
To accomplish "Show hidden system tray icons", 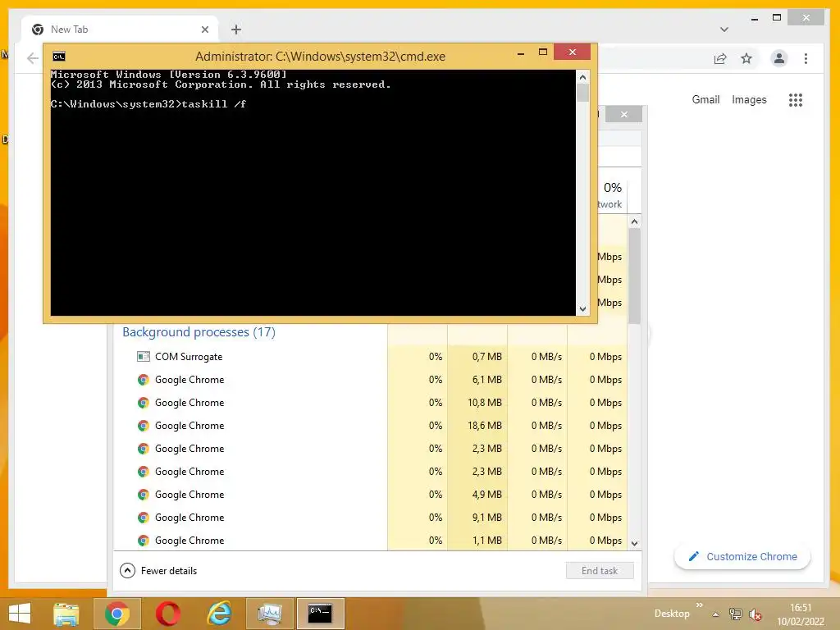I will [x=715, y=614].
